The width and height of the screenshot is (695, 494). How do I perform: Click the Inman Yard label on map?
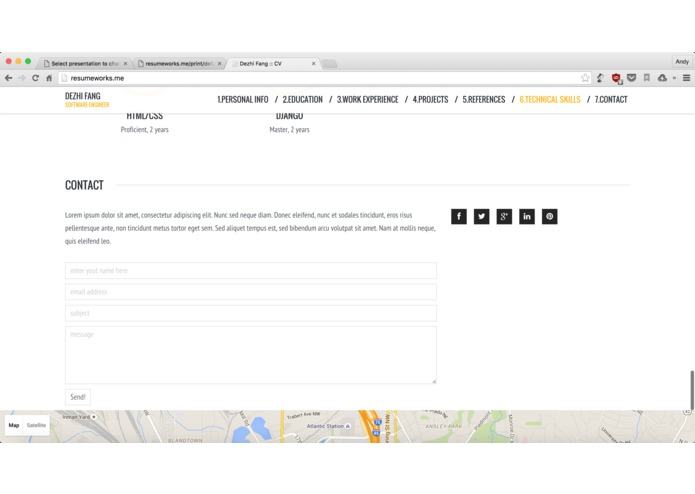point(76,417)
